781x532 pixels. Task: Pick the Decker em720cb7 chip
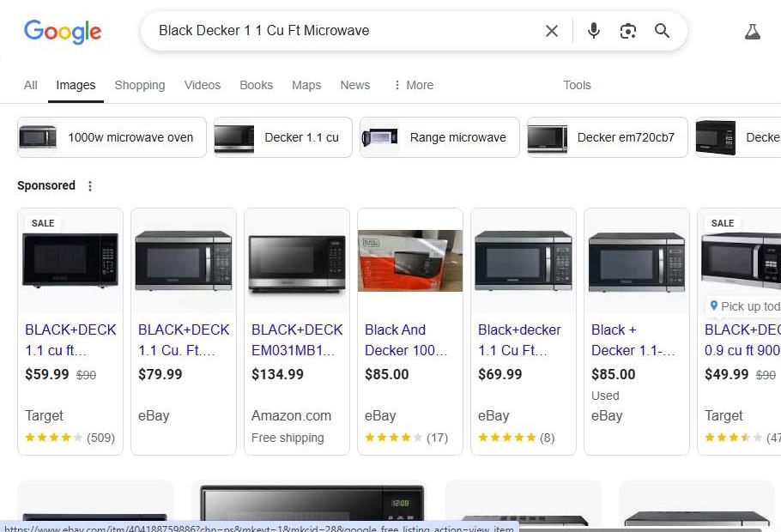pos(607,137)
